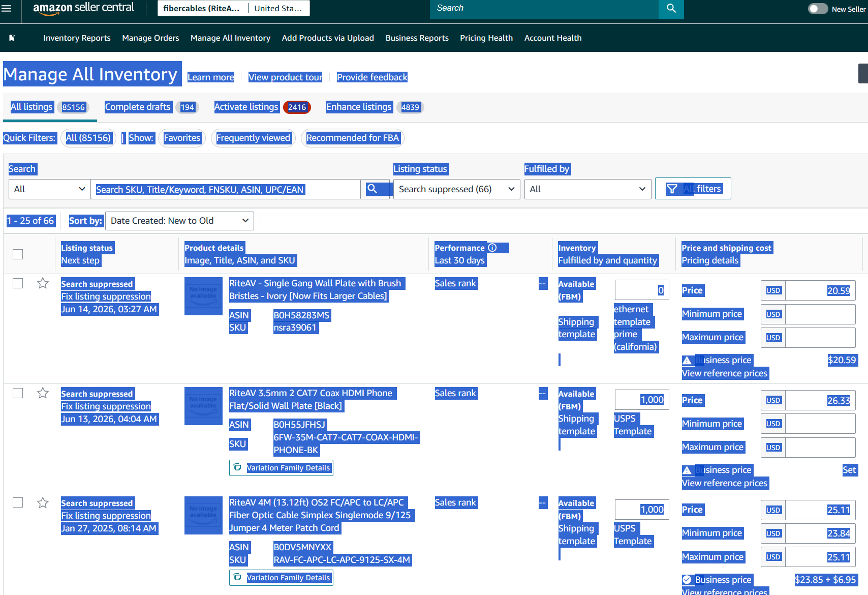Open Business Reports nav item
The height and width of the screenshot is (595, 868).
(417, 38)
